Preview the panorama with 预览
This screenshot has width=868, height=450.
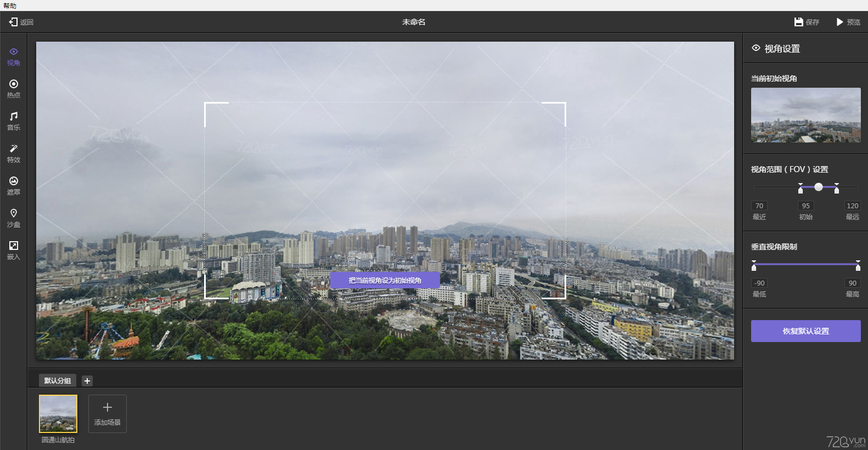click(848, 22)
